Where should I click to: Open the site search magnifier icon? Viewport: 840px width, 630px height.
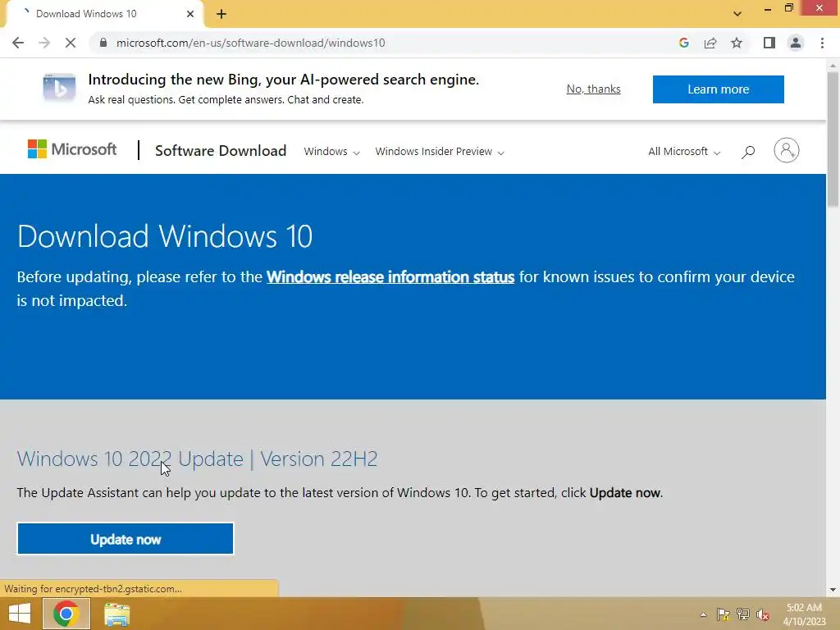[x=748, y=152]
